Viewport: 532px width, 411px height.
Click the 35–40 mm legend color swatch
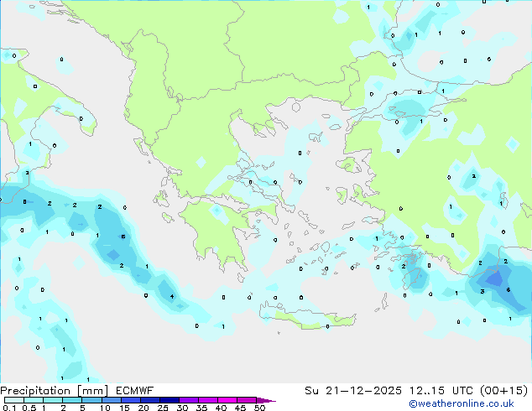point(208,400)
